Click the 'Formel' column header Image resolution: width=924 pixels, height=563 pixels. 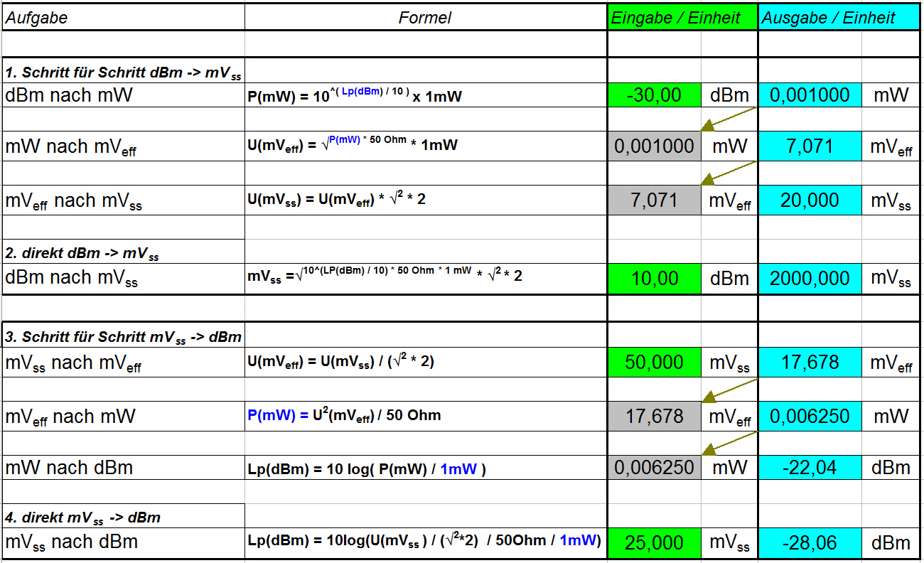(425, 18)
